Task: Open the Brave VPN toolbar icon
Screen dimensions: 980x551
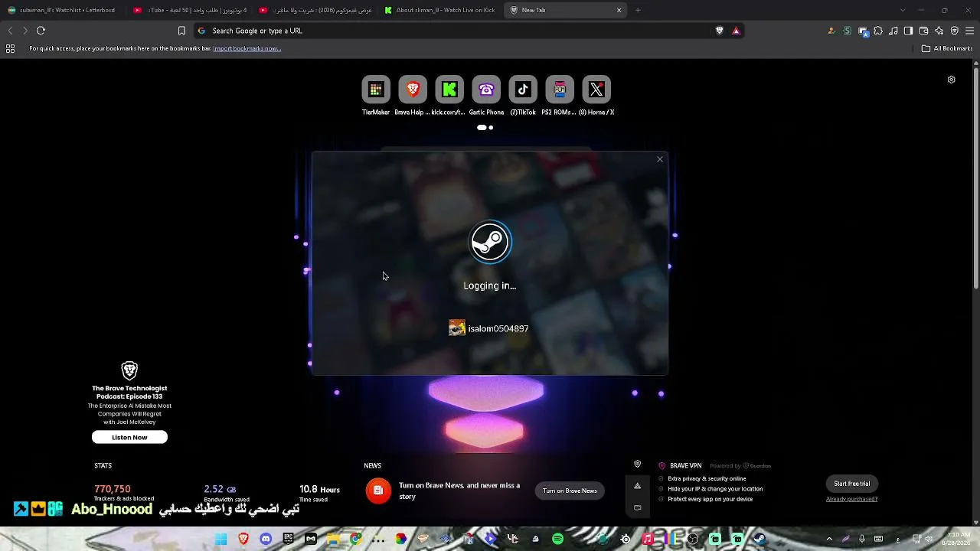Action: 955,31
